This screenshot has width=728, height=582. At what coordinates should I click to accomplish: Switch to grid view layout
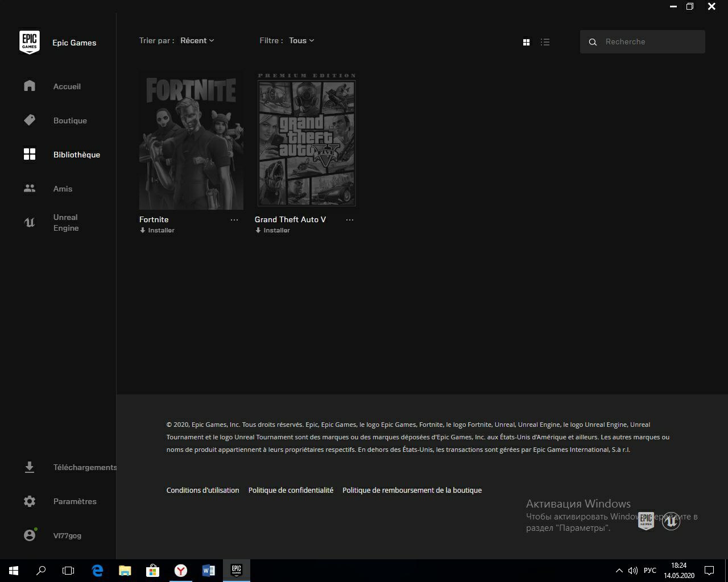pos(526,42)
